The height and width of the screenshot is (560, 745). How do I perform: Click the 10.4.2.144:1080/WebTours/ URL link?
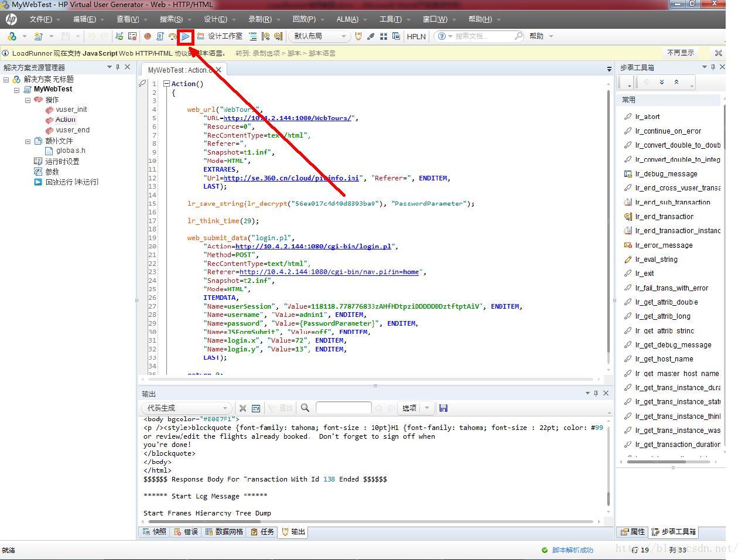coord(288,118)
